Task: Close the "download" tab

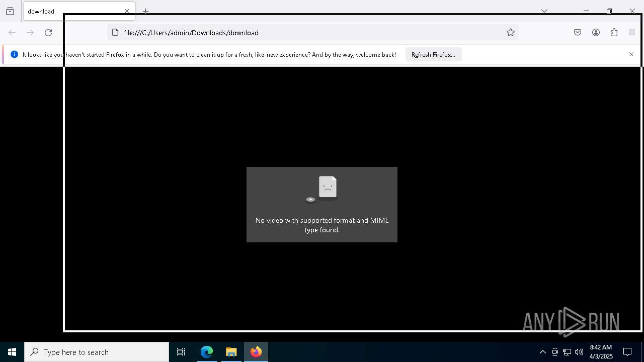Action: tap(127, 11)
